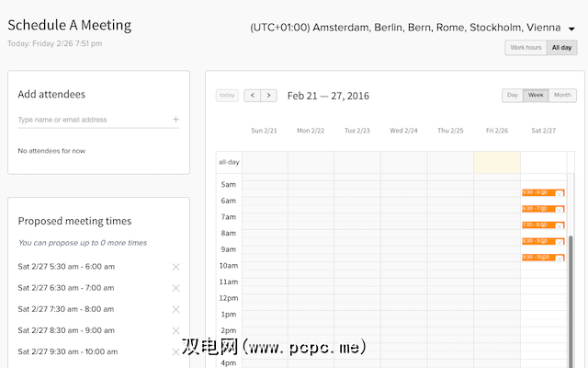Click the Fri 2/26 all-day cell
Image resolution: width=588 pixels, height=368 pixels.
pos(496,162)
